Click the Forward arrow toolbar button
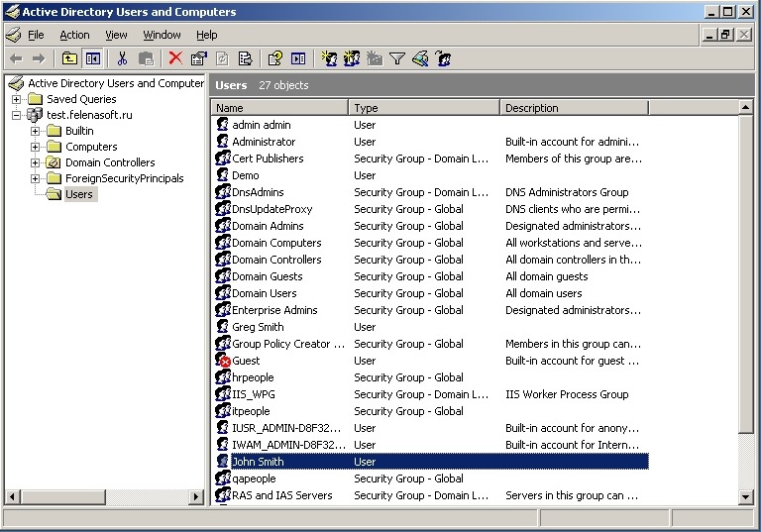This screenshot has width=761, height=532. (x=39, y=59)
